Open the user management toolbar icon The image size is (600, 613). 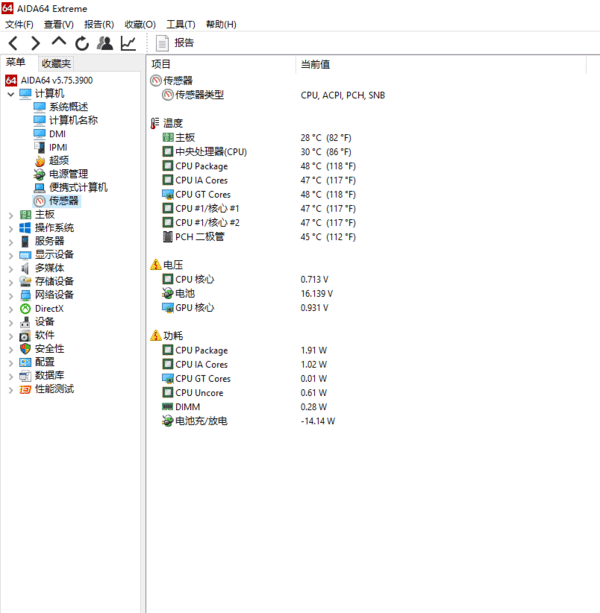click(x=105, y=43)
